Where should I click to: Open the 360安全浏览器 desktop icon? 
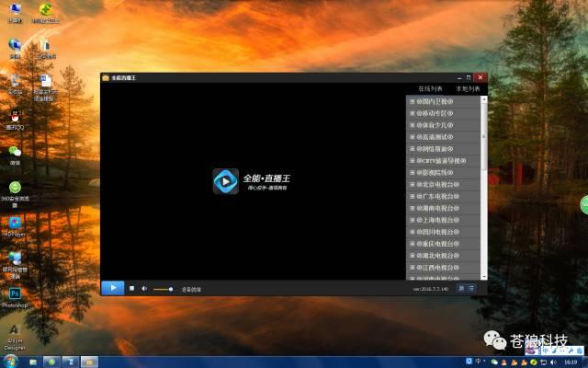coord(15,194)
